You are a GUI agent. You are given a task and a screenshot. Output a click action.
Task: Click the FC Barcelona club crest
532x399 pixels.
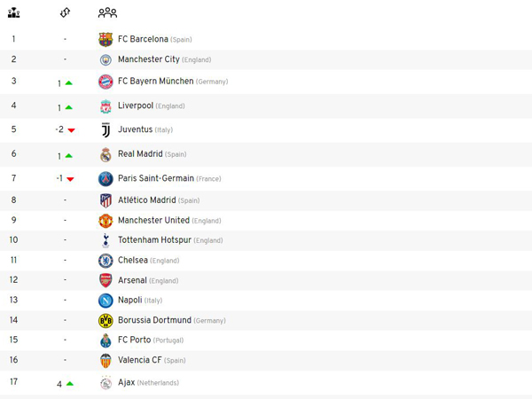pyautogui.click(x=106, y=39)
